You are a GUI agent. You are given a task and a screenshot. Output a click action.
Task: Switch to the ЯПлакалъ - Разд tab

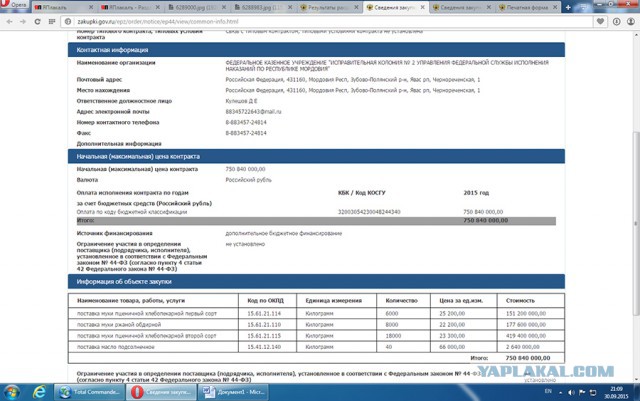[131, 7]
